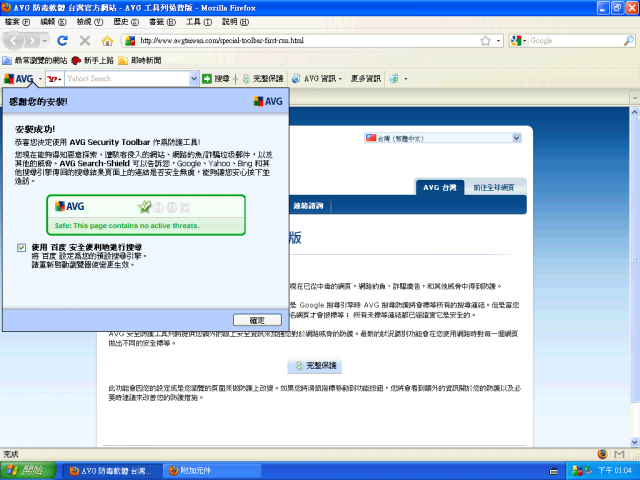Click the Google search input field
This screenshot has width=640, height=480.
click(x=576, y=40)
